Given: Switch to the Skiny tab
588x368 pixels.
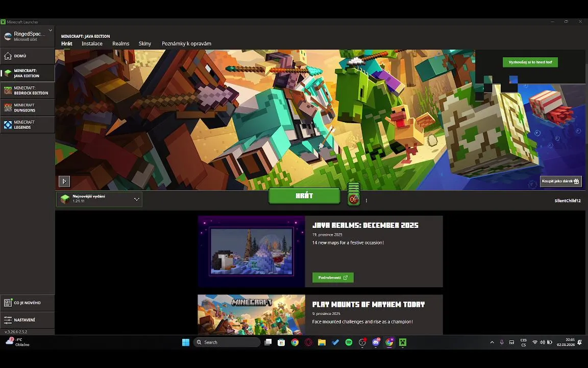Looking at the screenshot, I should [x=145, y=43].
